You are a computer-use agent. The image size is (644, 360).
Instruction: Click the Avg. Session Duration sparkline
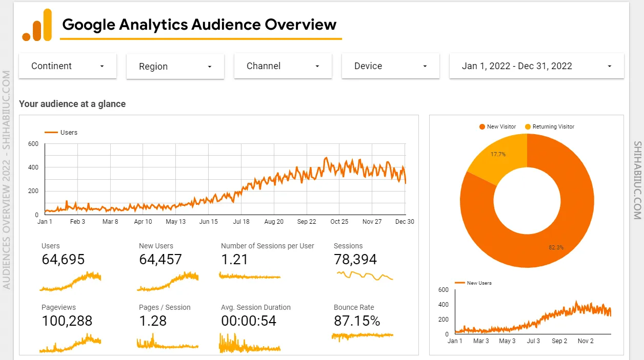250,343
